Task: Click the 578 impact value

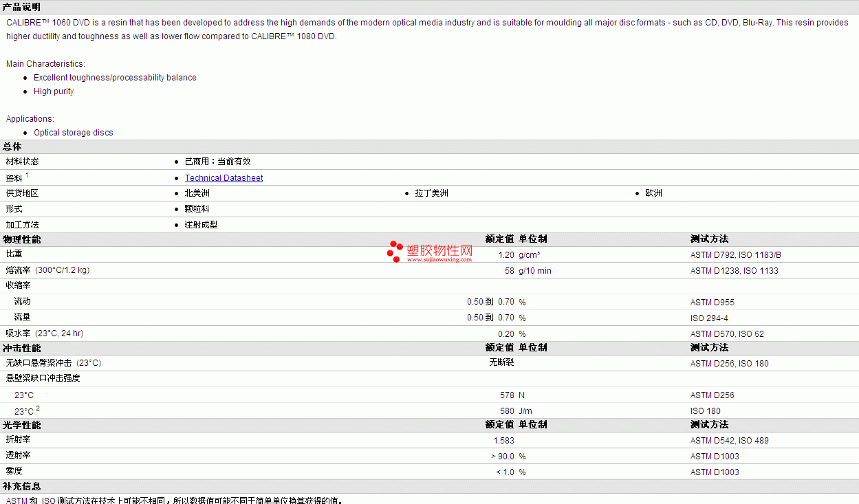Action: (x=508, y=395)
